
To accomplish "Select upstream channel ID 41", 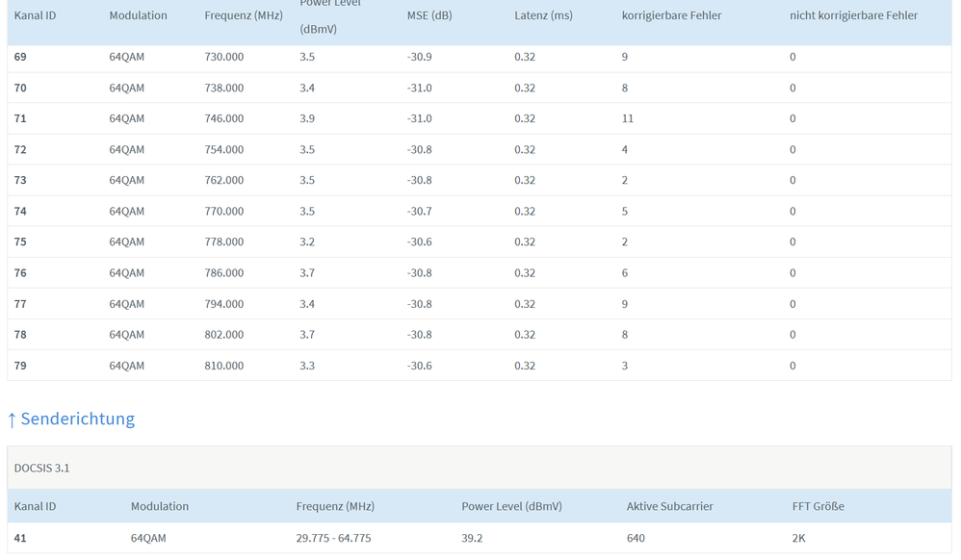I will [20, 538].
